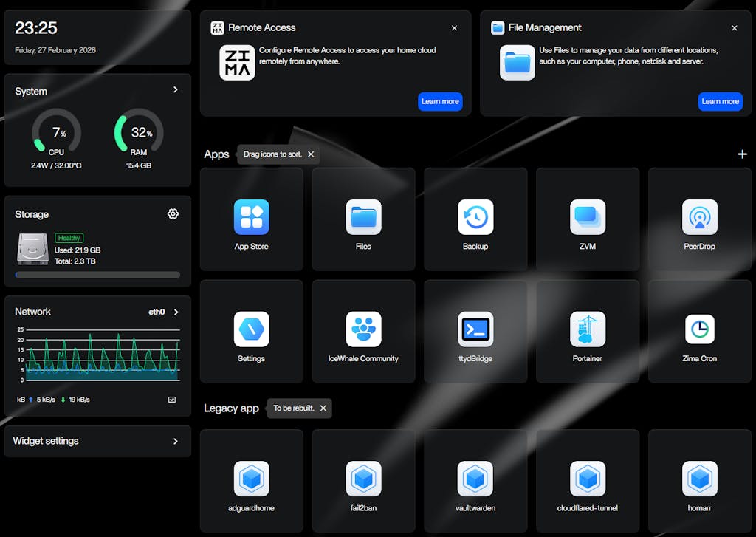Add a new app with plus button
Screen dimensions: 756x537
coord(742,154)
